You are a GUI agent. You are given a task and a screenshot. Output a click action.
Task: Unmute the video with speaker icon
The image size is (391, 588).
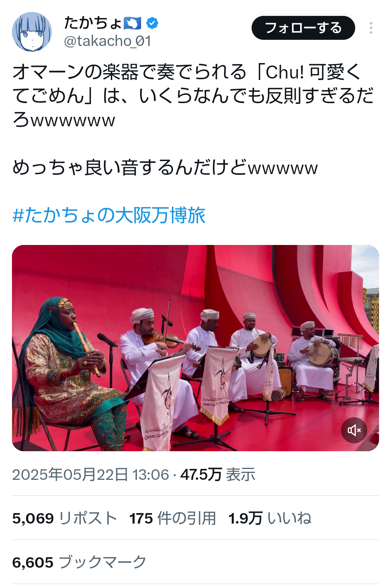pyautogui.click(x=354, y=430)
